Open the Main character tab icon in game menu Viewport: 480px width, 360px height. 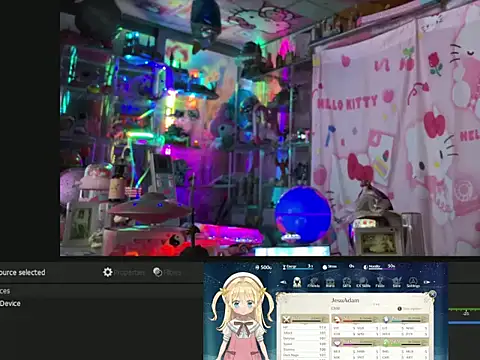pyautogui.click(x=297, y=282)
